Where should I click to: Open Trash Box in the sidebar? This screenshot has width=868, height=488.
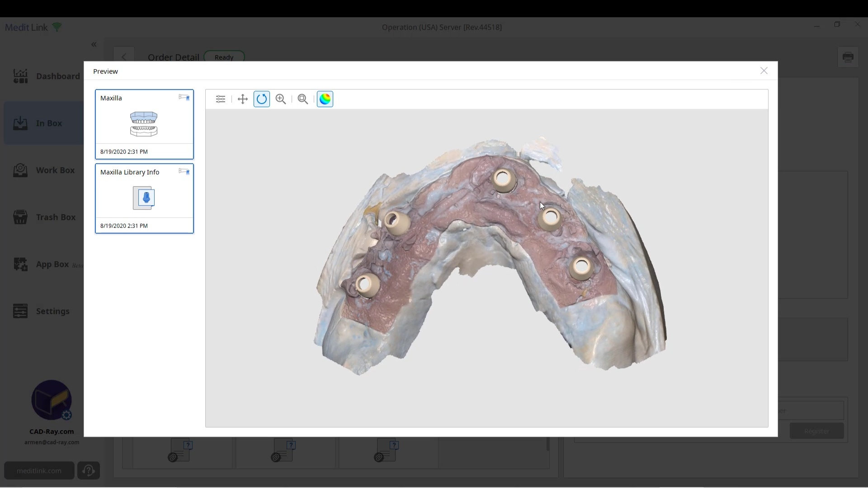44,217
